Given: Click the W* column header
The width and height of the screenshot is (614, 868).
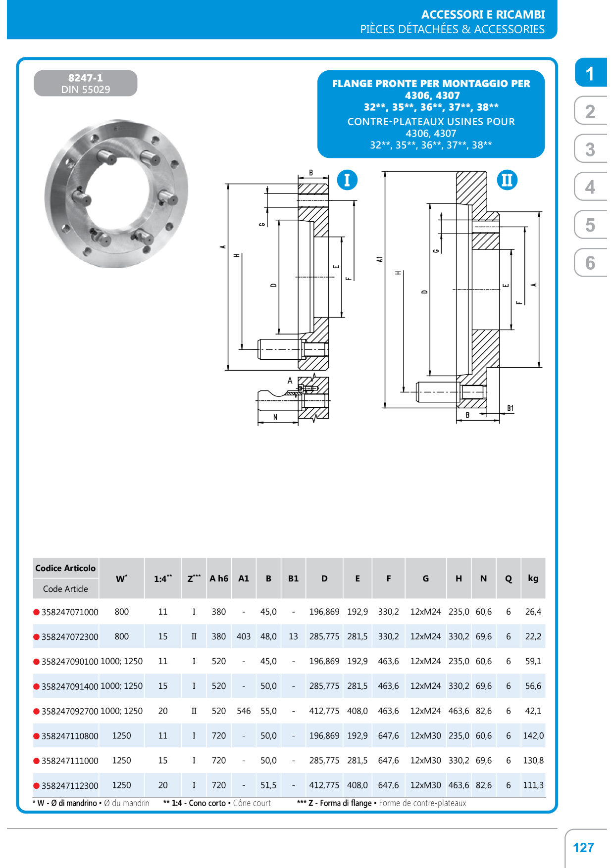Looking at the screenshot, I should pyautogui.click(x=121, y=579).
